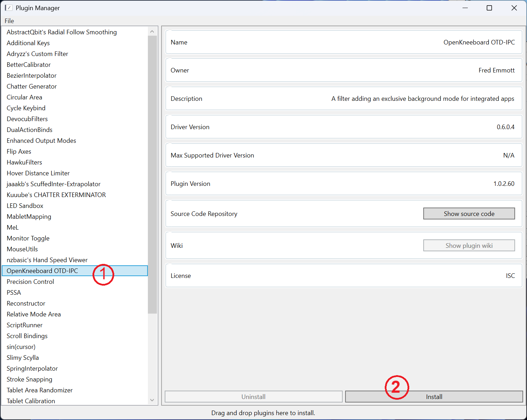
Task: Click the plugin list vertical scrollbar thumb
Action: point(152,175)
